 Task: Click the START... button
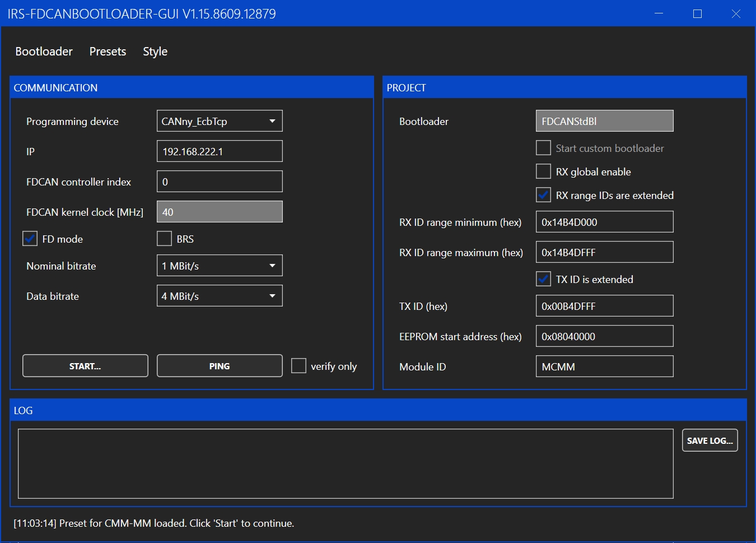pyautogui.click(x=85, y=366)
